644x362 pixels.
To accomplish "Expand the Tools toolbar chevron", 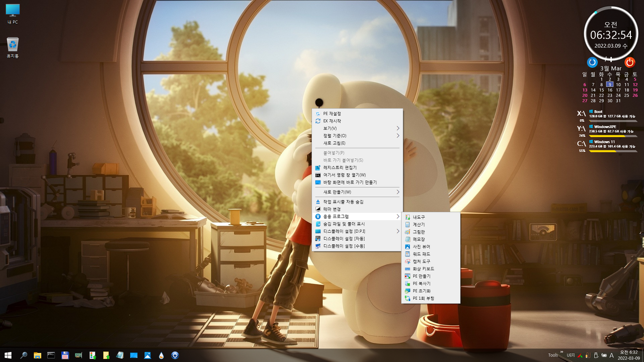I will tap(562, 352).
